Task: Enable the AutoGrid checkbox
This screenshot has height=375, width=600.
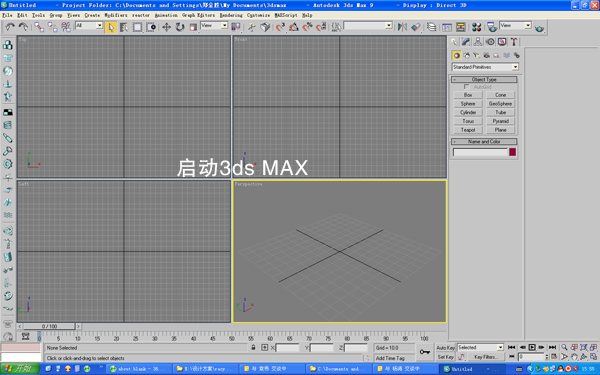Action: (x=466, y=87)
